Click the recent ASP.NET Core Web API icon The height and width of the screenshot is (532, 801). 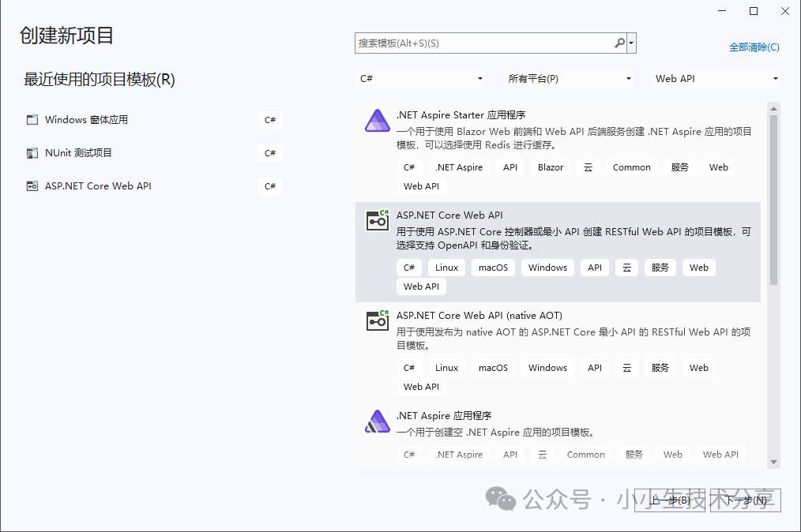(x=32, y=186)
